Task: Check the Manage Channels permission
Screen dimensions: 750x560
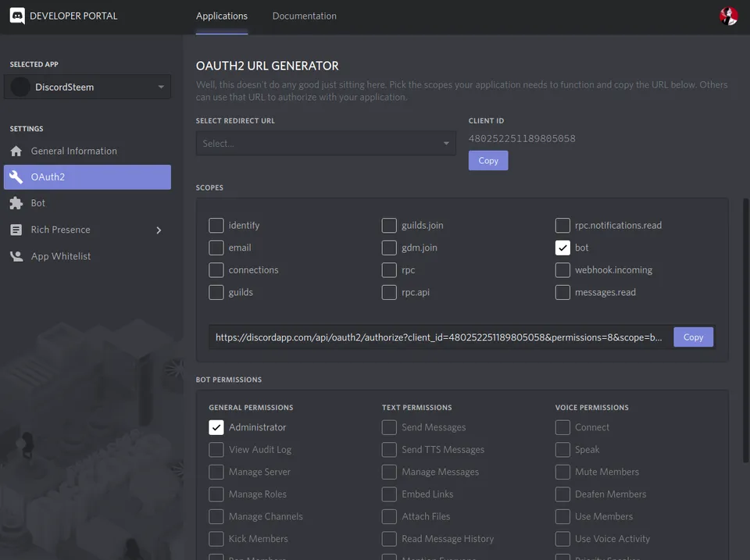Action: (x=216, y=516)
